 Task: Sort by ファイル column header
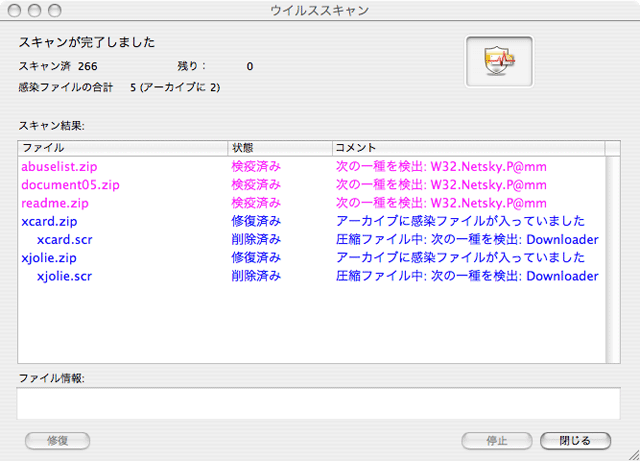tap(122, 148)
